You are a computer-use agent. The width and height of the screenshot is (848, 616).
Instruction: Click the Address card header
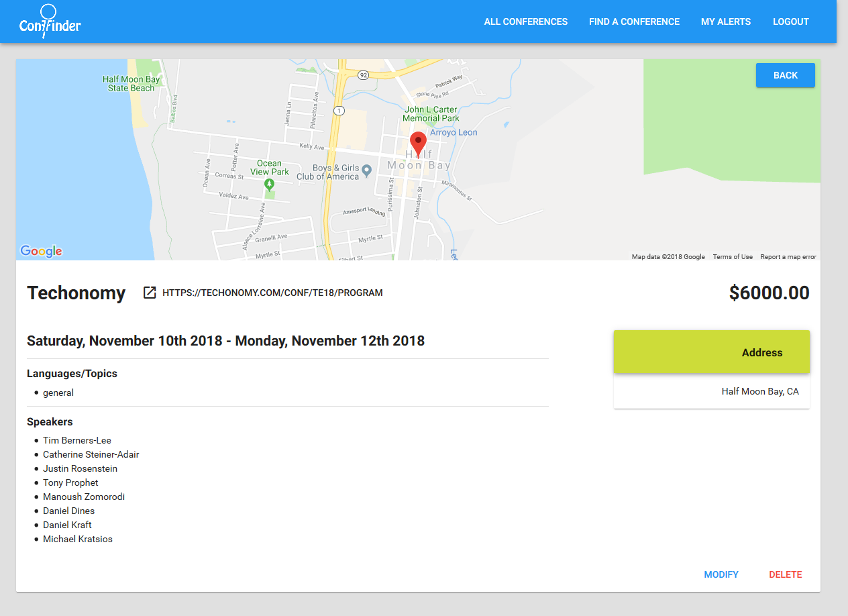coord(712,352)
